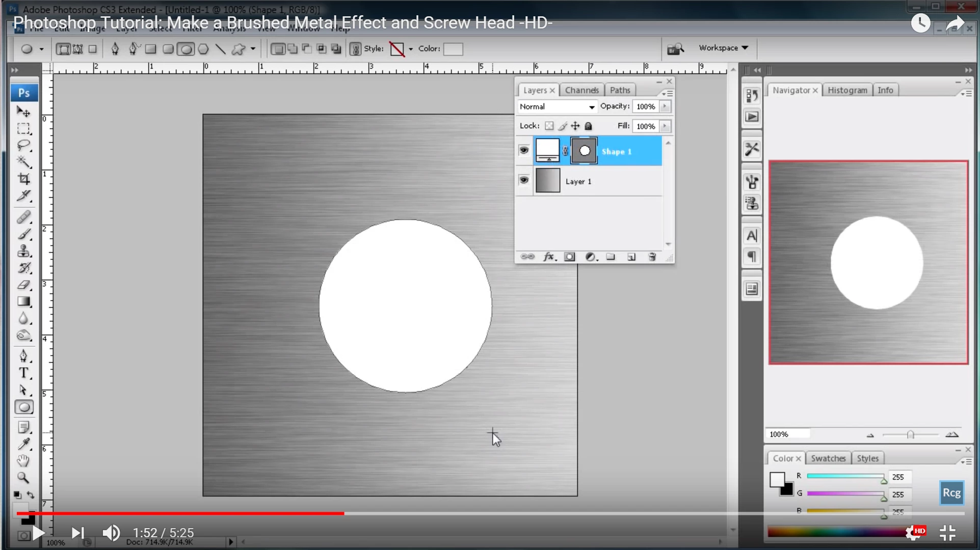Open the layer style fx menu

pos(549,257)
